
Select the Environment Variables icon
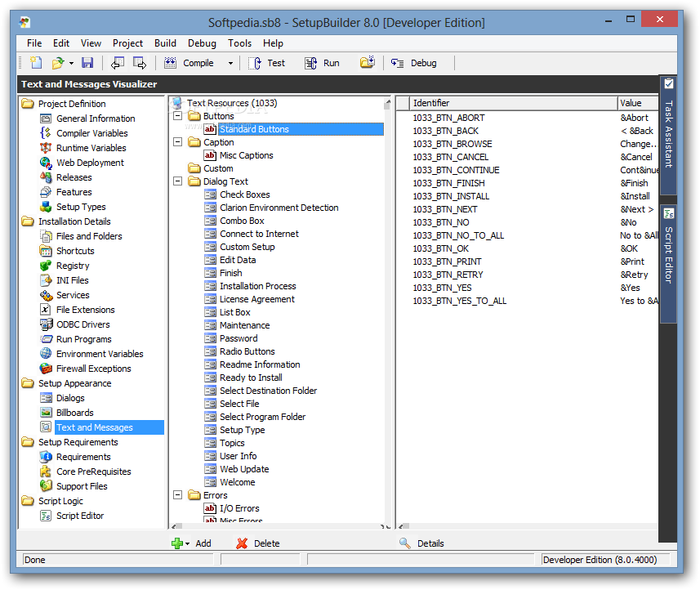coord(46,354)
